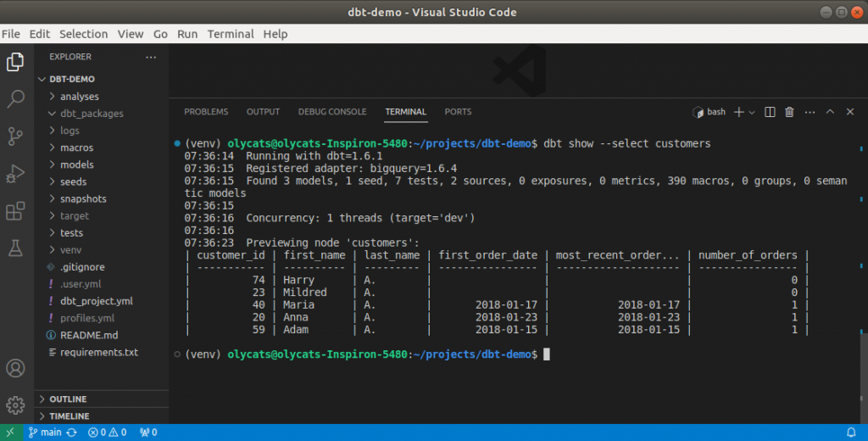Screen dimensions: 868x441
Task: Close the terminal panel with X icon
Action: [x=850, y=112]
